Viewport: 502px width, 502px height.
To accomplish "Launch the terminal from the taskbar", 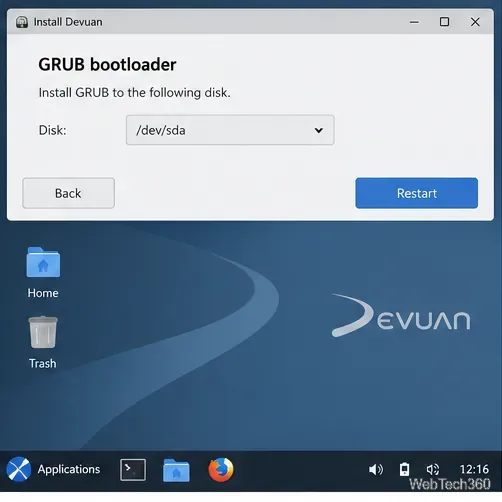I will [x=133, y=470].
